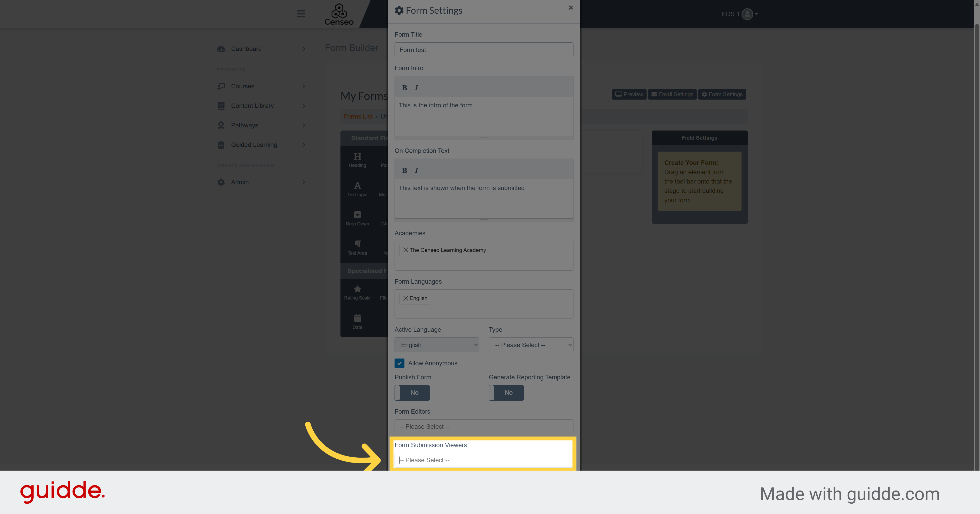Click the Preview tab button

coord(629,94)
